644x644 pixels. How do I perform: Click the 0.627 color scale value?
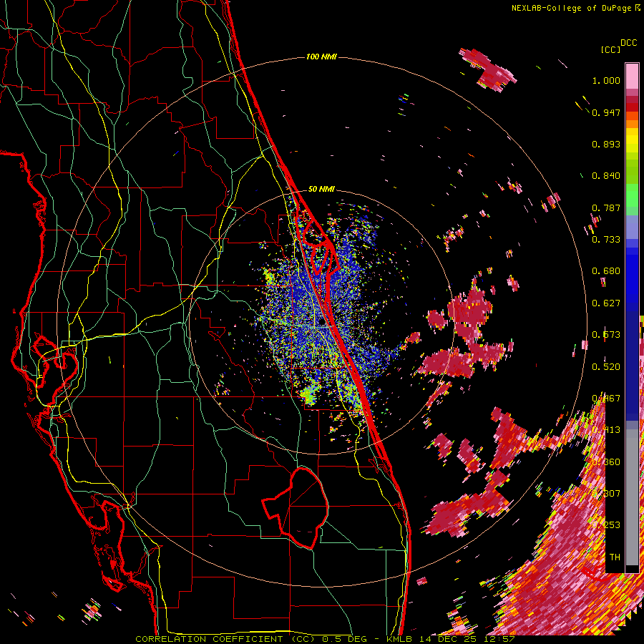[606, 303]
